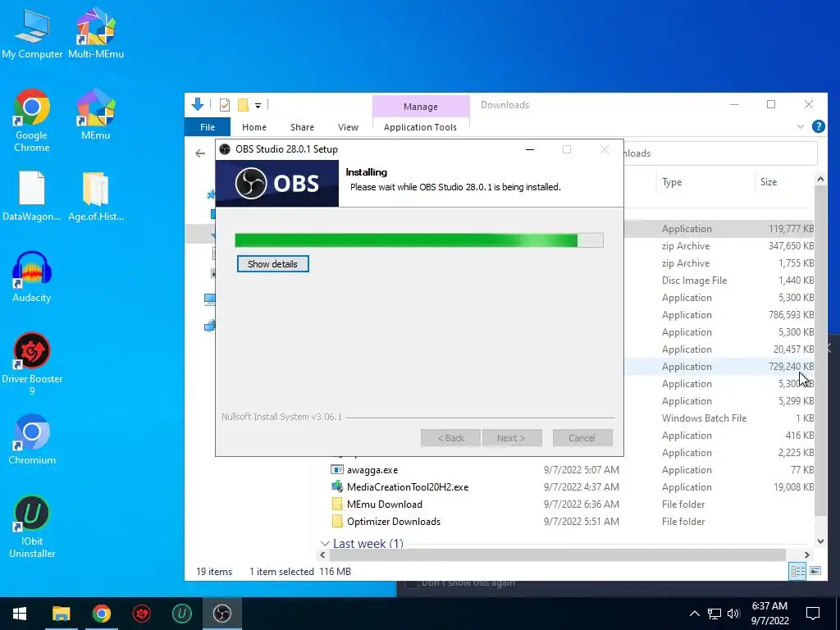The width and height of the screenshot is (840, 630).
Task: Select Chromium desktop shortcut
Action: coord(32,440)
